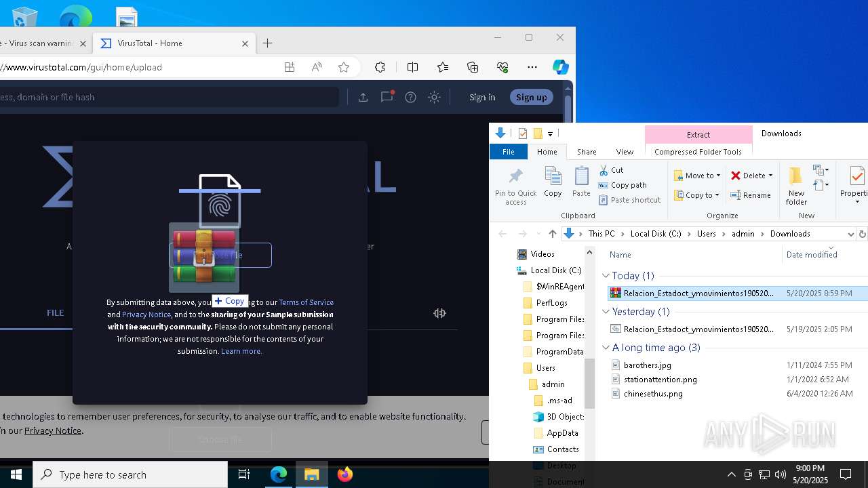Click Copy path in Explorer ribbon
This screenshot has width=868, height=488.
tap(623, 185)
